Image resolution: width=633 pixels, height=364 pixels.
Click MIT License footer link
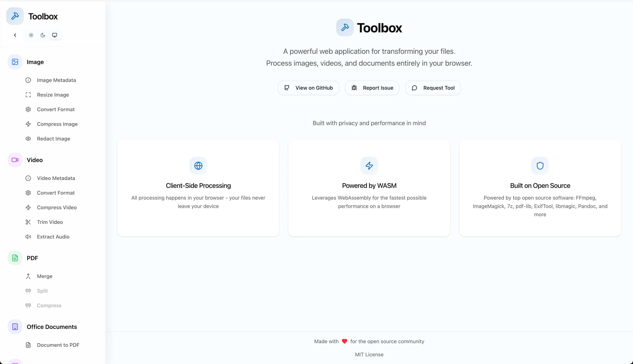pos(369,354)
